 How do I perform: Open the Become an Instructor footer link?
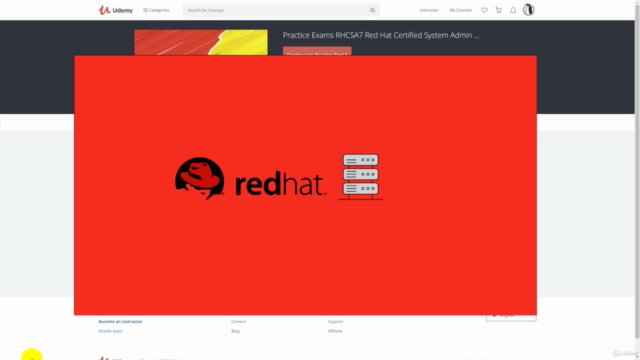[x=120, y=322]
